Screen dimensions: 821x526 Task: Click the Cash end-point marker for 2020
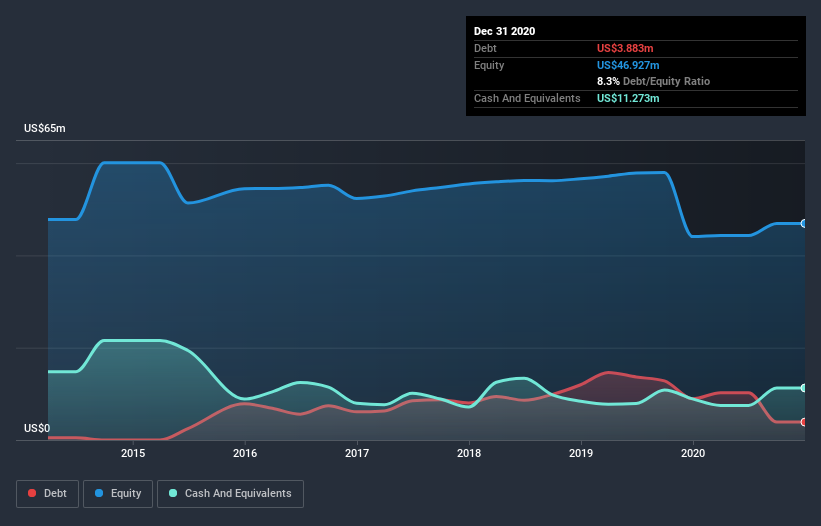(x=804, y=388)
